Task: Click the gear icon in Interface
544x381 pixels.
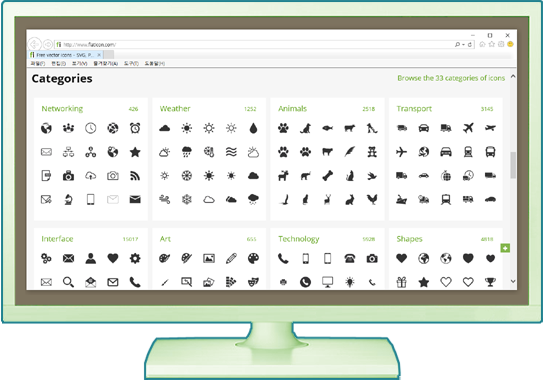Action: 135,259
